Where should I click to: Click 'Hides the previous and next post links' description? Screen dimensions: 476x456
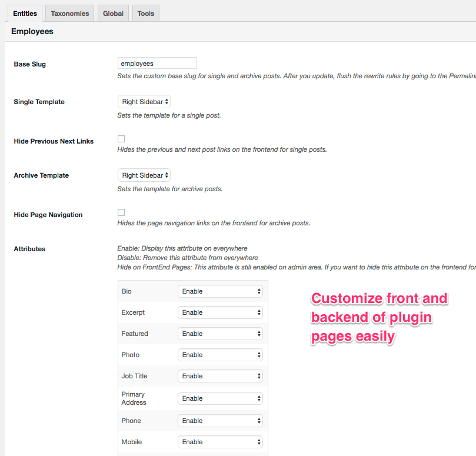click(x=222, y=149)
